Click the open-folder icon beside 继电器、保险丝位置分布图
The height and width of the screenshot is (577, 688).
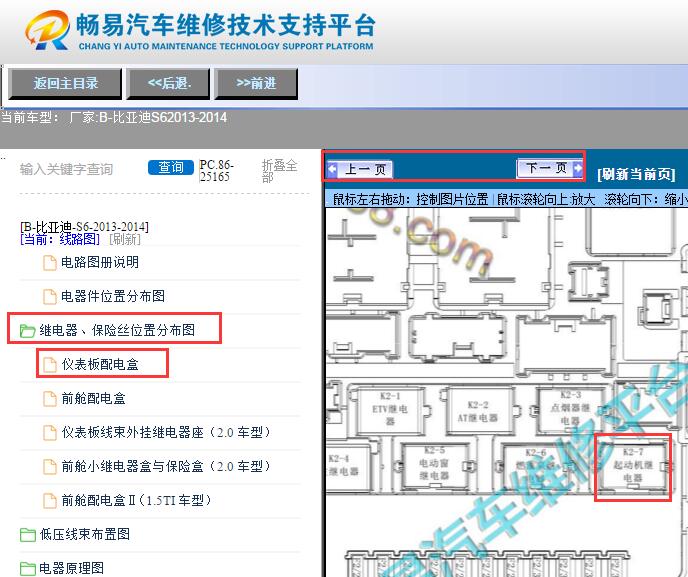(27, 330)
